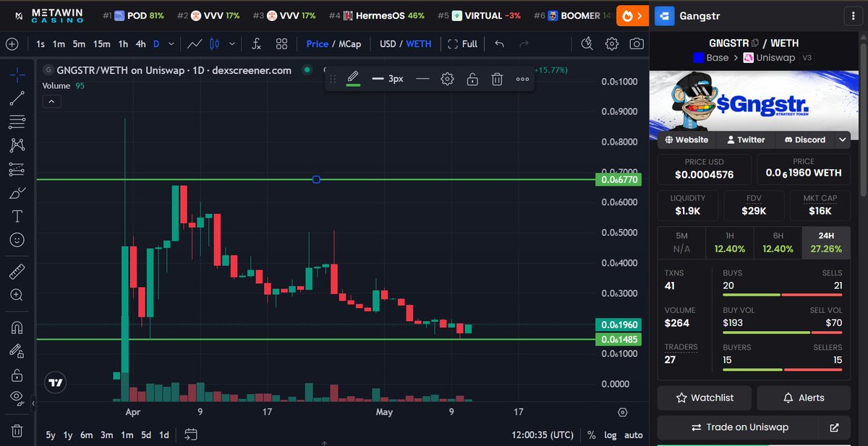
Task: Switch chart denomination to USD
Action: pos(388,43)
